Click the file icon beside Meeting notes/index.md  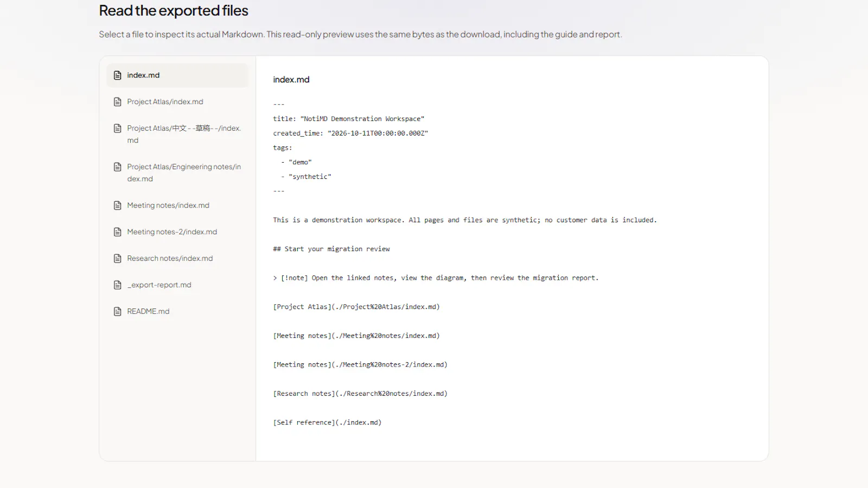click(x=117, y=206)
